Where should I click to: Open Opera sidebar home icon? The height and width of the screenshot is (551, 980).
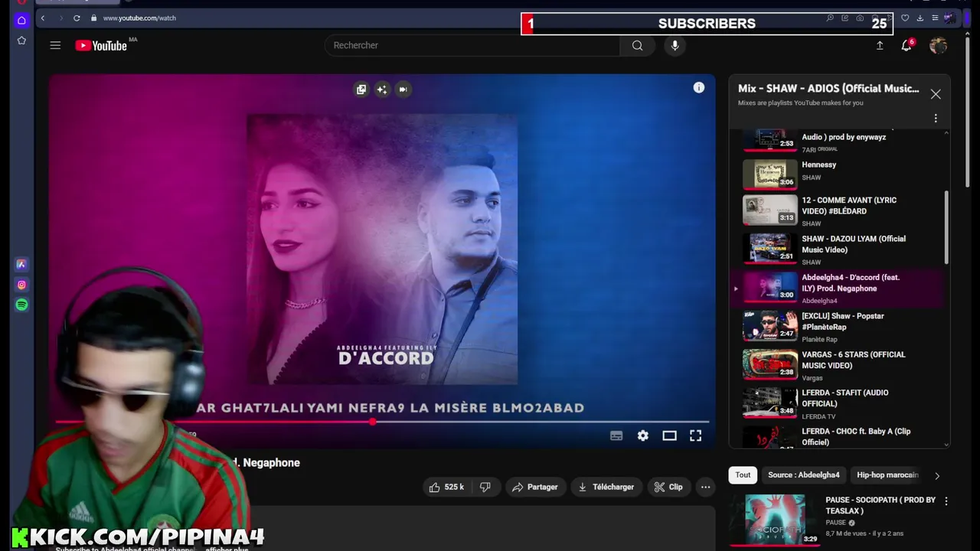point(21,21)
